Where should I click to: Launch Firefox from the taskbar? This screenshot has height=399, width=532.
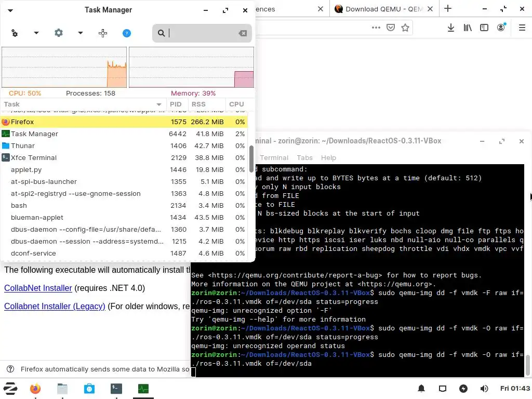point(35,389)
